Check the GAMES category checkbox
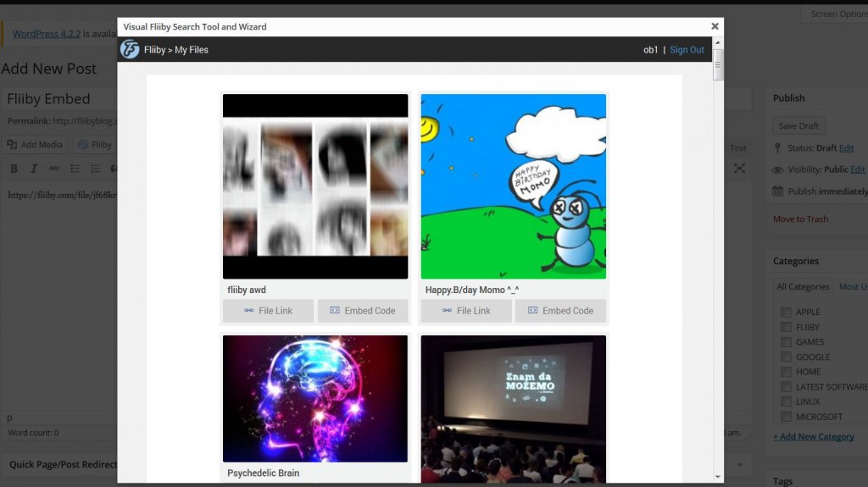 coord(786,341)
